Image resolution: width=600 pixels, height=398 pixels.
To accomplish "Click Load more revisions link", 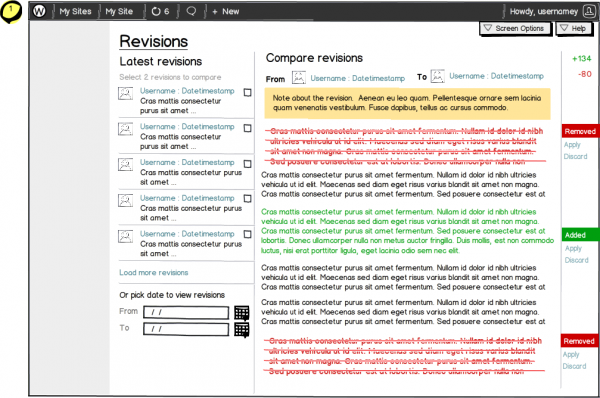I will pos(153,272).
